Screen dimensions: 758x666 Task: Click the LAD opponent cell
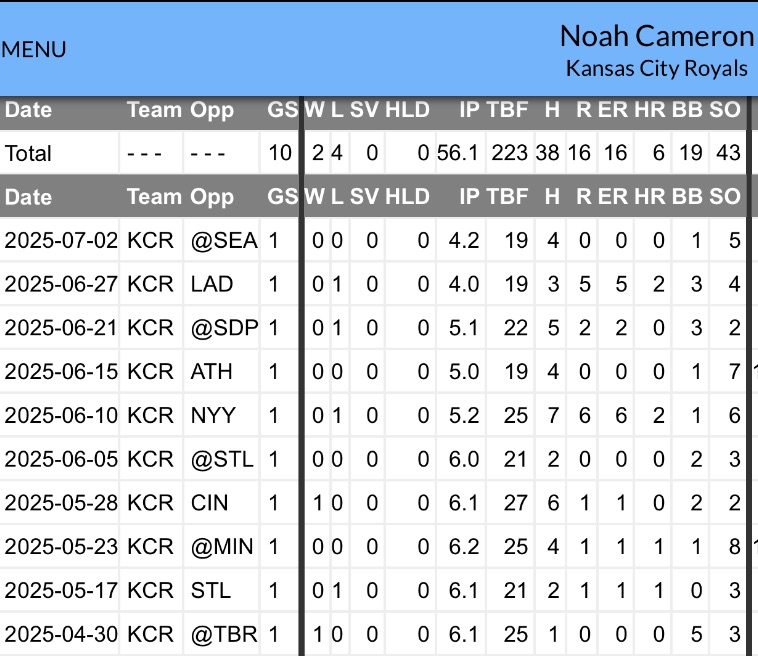pos(211,284)
